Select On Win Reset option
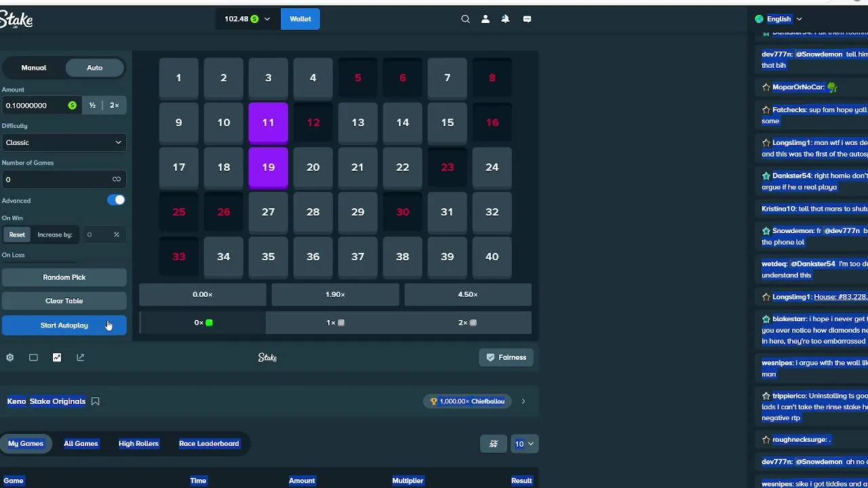The image size is (868, 488). coord(17,235)
